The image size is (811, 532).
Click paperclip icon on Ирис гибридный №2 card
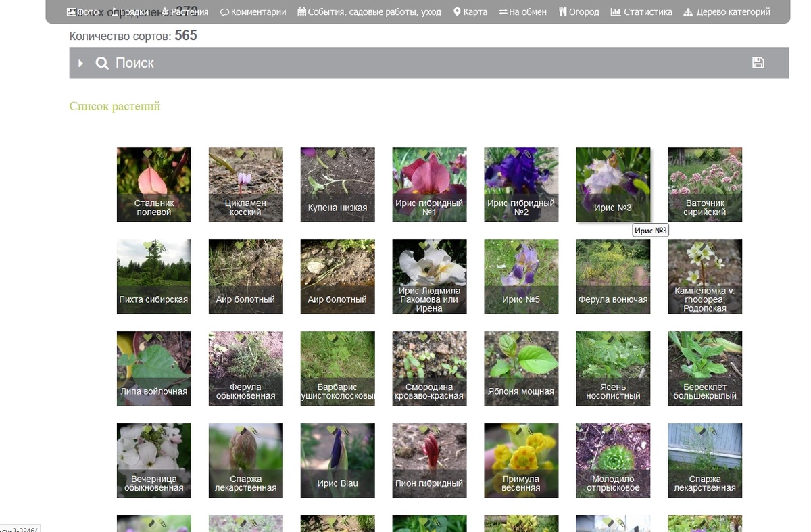(x=529, y=154)
